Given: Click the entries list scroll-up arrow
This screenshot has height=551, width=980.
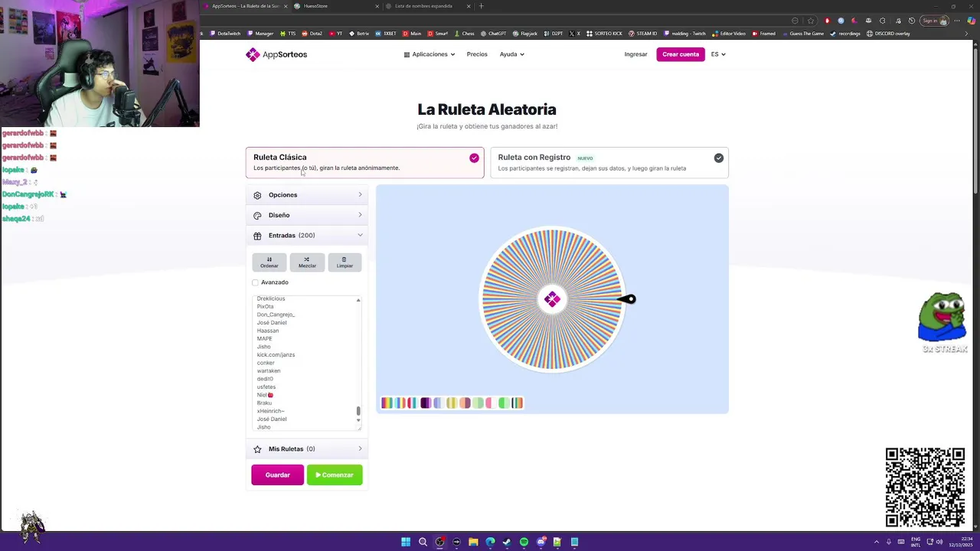Looking at the screenshot, I should click(358, 300).
